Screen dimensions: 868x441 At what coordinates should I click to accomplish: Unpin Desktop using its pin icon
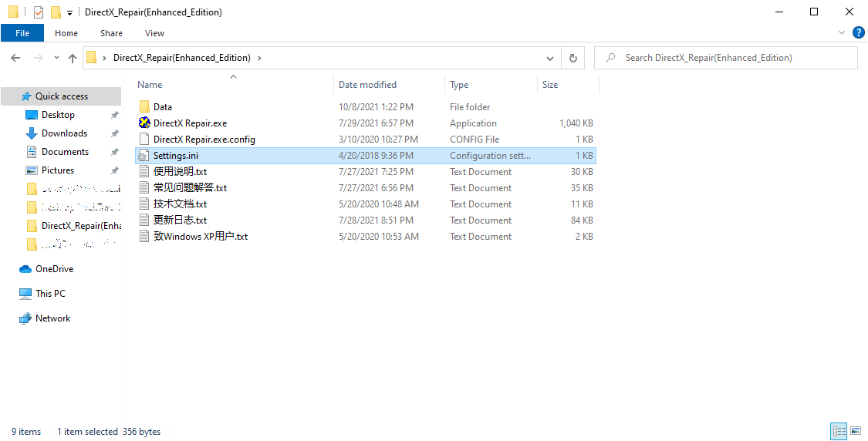click(115, 115)
